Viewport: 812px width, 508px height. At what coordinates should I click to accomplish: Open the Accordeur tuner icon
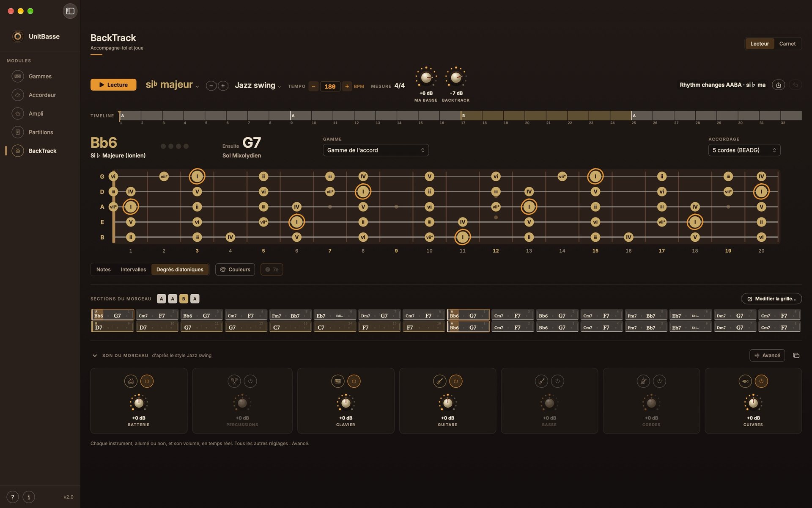pyautogui.click(x=18, y=95)
